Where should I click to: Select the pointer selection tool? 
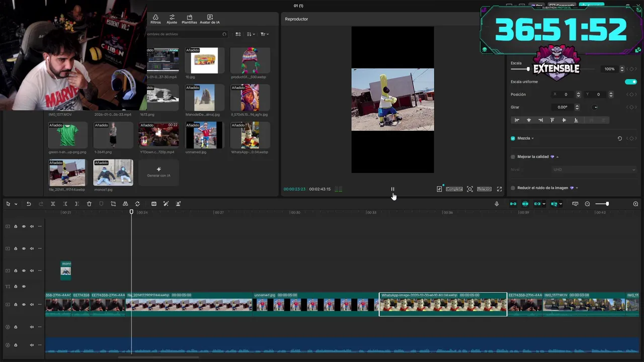(x=8, y=204)
